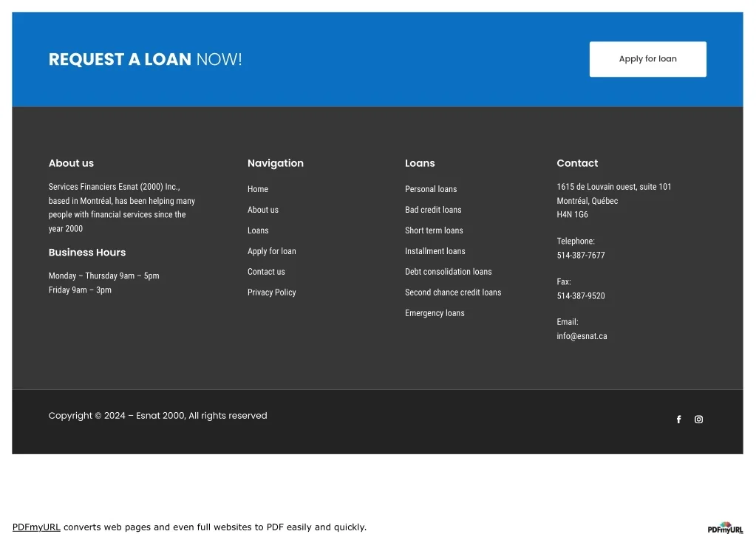This screenshot has height=534, width=756.
Task: Open the PDFmyURL hyperlink
Action: point(36,527)
